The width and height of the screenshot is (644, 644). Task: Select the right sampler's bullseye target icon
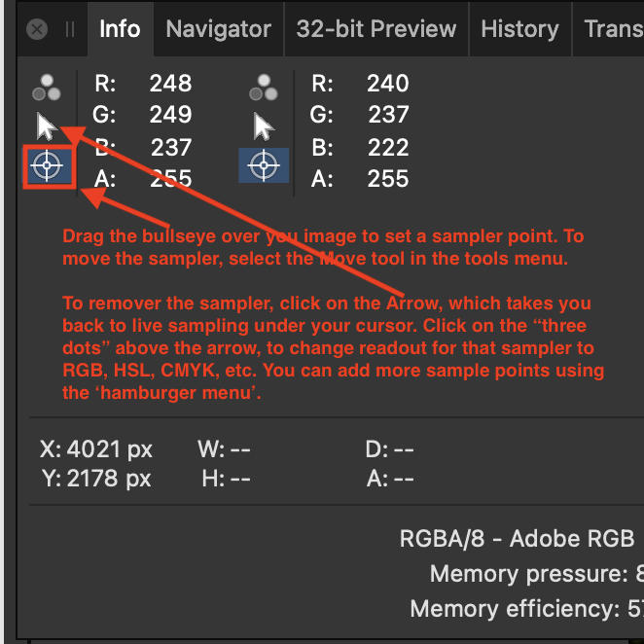tap(264, 165)
